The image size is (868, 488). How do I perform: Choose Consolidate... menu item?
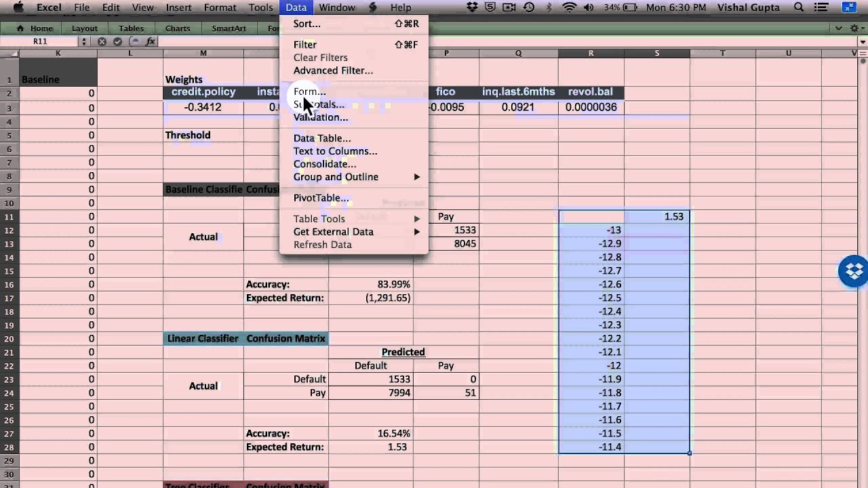point(354,164)
